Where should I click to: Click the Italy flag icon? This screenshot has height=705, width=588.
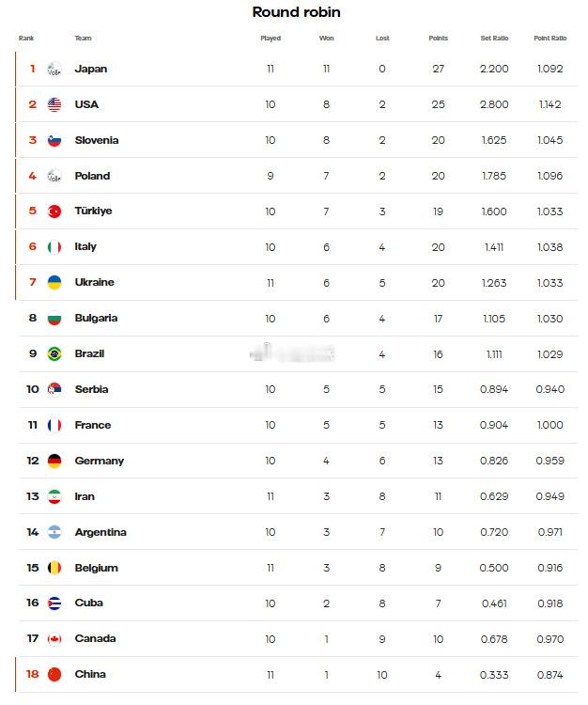click(x=54, y=247)
